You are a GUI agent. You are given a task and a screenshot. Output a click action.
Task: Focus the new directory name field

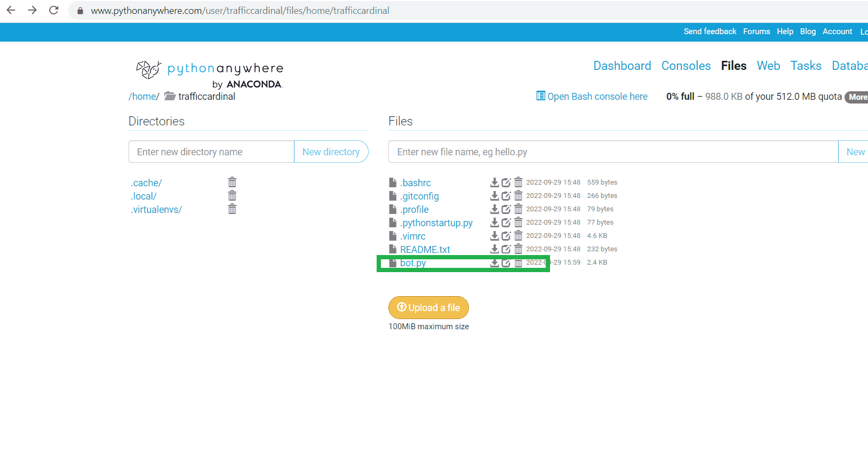211,152
